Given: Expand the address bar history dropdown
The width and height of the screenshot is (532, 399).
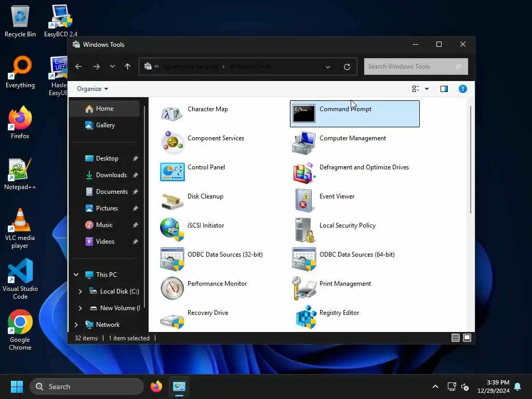Looking at the screenshot, I should coord(328,67).
